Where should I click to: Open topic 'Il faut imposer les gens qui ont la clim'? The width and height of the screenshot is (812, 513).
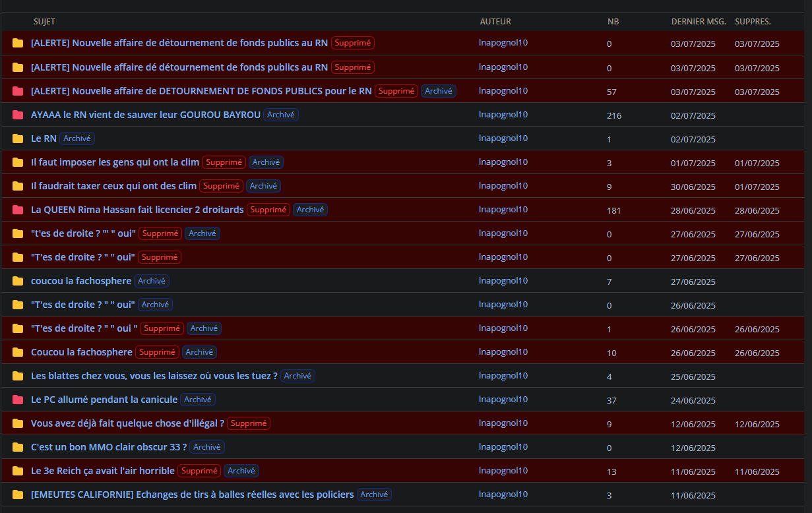115,162
